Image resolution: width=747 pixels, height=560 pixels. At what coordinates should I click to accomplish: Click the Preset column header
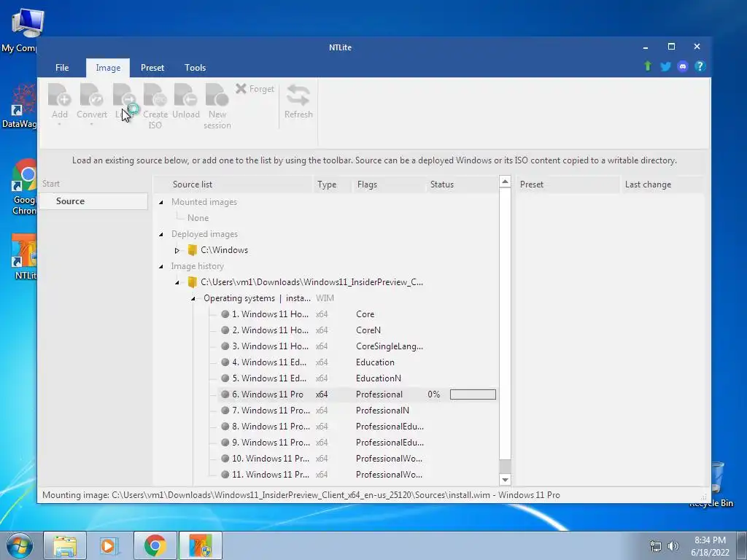click(568, 184)
